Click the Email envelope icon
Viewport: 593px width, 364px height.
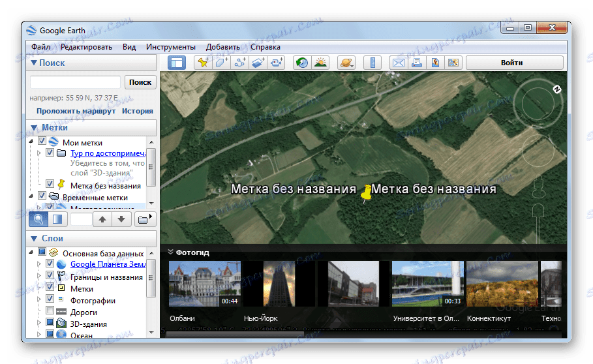click(398, 63)
